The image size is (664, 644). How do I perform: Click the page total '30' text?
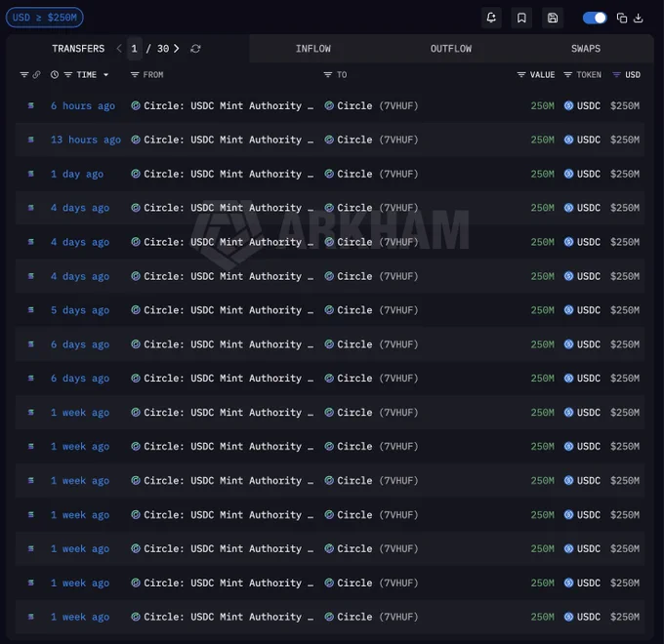163,49
